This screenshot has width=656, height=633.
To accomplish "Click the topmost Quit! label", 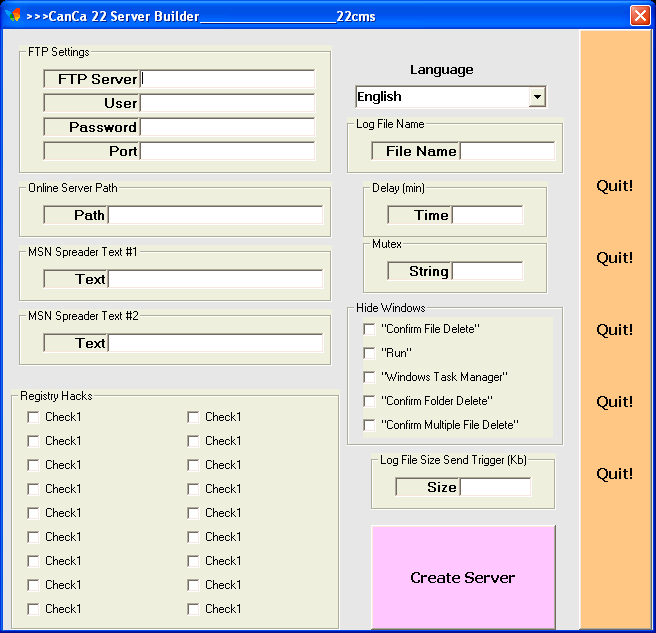I will click(614, 186).
